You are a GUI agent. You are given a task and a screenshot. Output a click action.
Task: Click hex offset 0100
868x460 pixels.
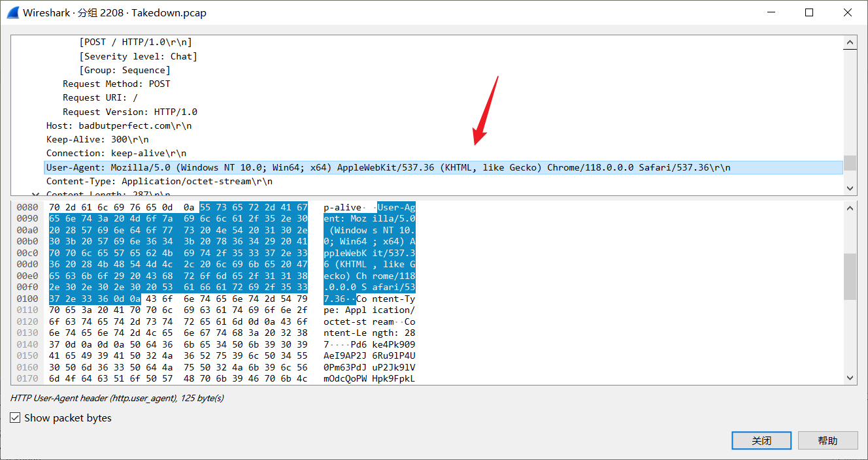tap(27, 299)
